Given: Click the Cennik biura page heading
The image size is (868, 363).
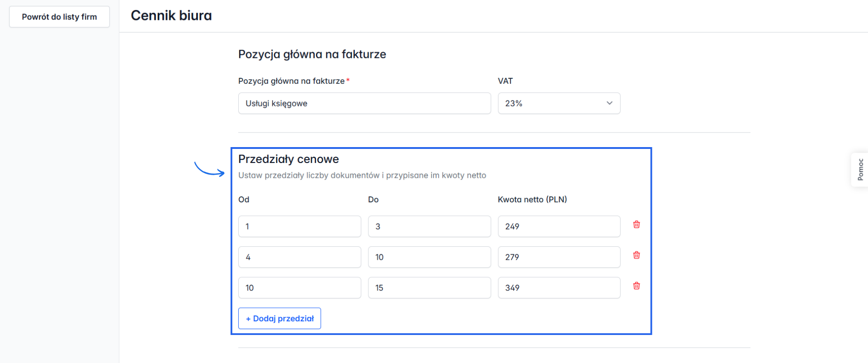Looking at the screenshot, I should [x=171, y=16].
